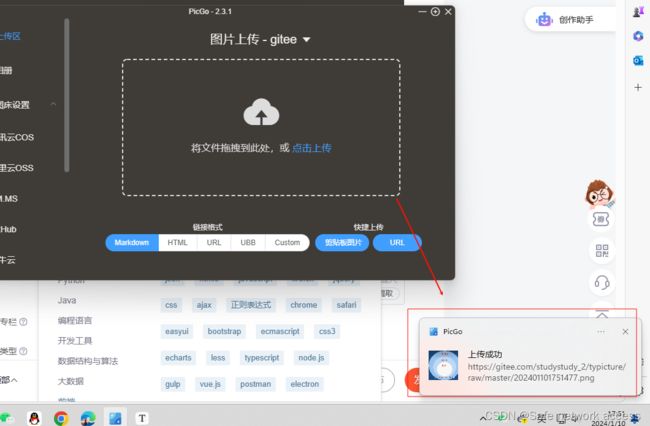Select the 开发工具 category
650x426 pixels.
(x=75, y=341)
